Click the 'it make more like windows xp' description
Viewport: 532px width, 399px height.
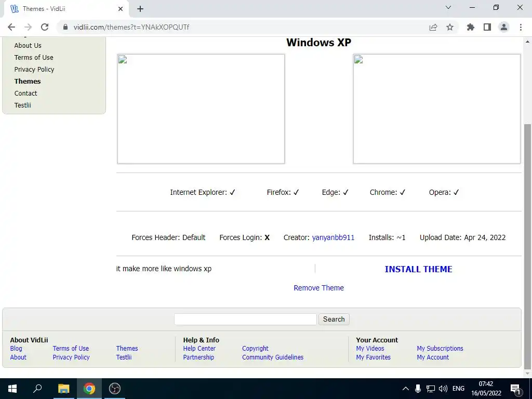pos(164,269)
